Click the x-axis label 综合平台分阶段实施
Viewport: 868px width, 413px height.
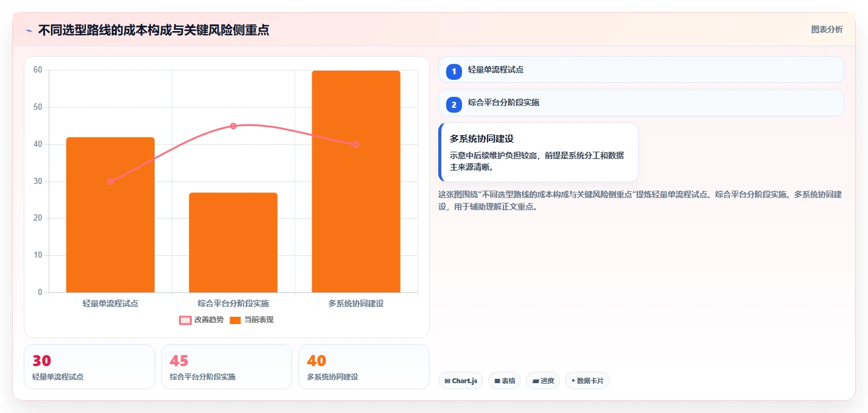(233, 303)
